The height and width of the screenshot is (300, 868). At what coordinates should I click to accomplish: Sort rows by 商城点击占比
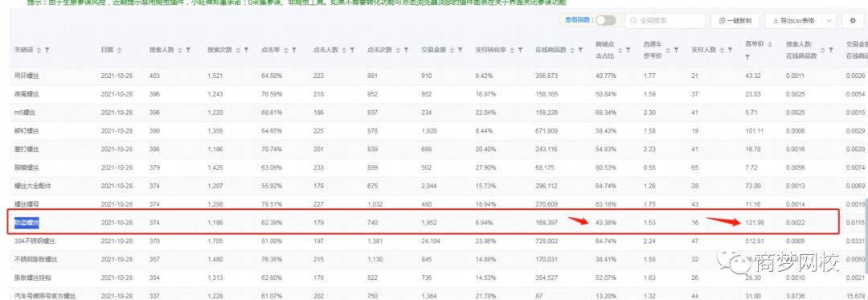pyautogui.click(x=620, y=50)
